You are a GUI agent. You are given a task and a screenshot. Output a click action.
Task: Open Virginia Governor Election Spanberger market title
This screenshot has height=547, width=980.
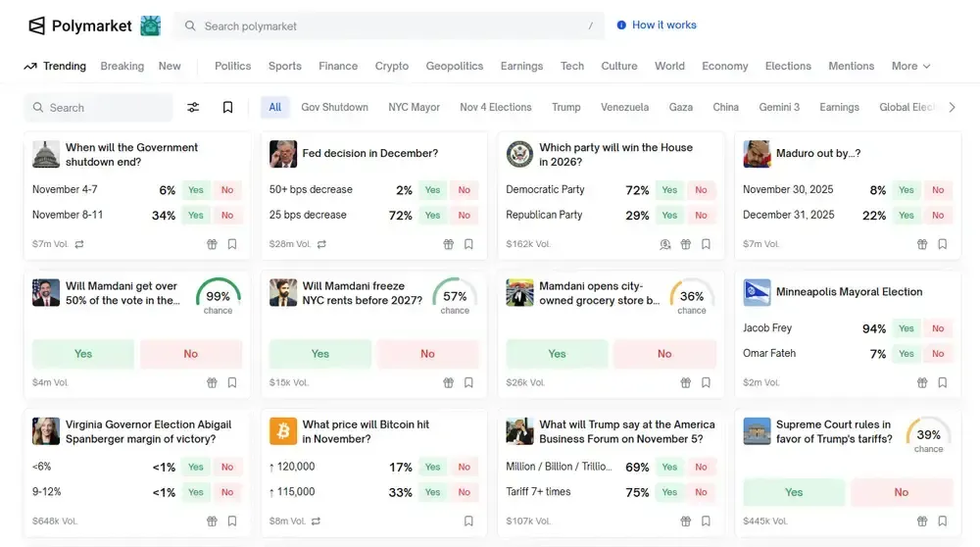[149, 432]
